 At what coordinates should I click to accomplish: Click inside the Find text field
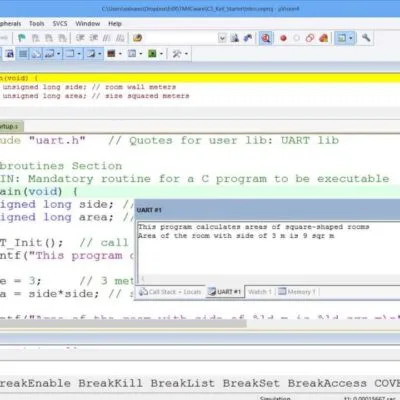(x=181, y=38)
